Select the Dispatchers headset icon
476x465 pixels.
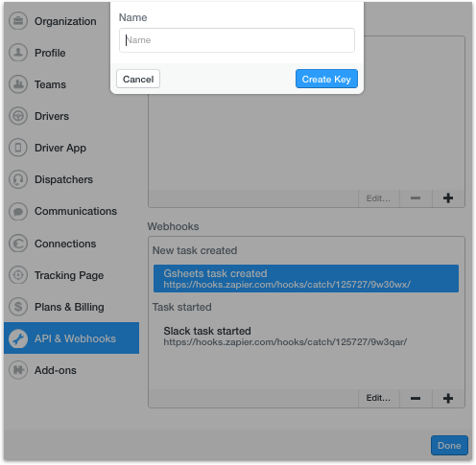(x=18, y=179)
